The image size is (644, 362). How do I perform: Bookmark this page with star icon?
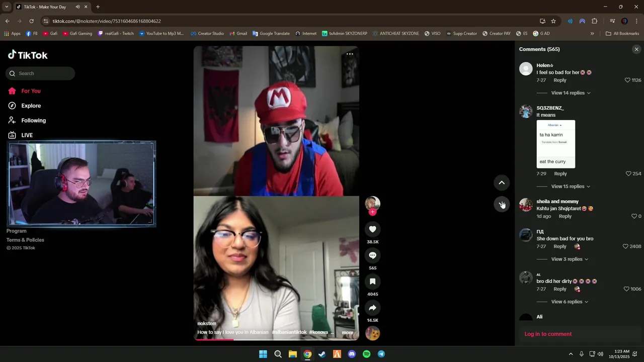point(553,21)
